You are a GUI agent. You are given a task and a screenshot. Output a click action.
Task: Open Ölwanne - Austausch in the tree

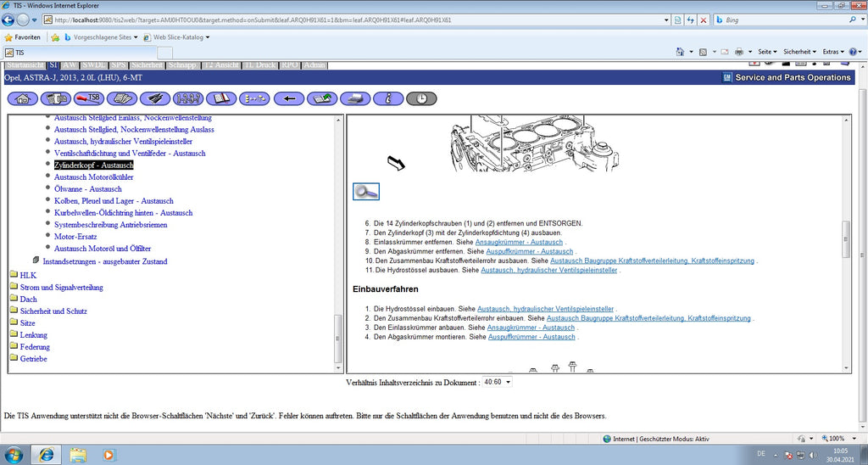point(87,189)
